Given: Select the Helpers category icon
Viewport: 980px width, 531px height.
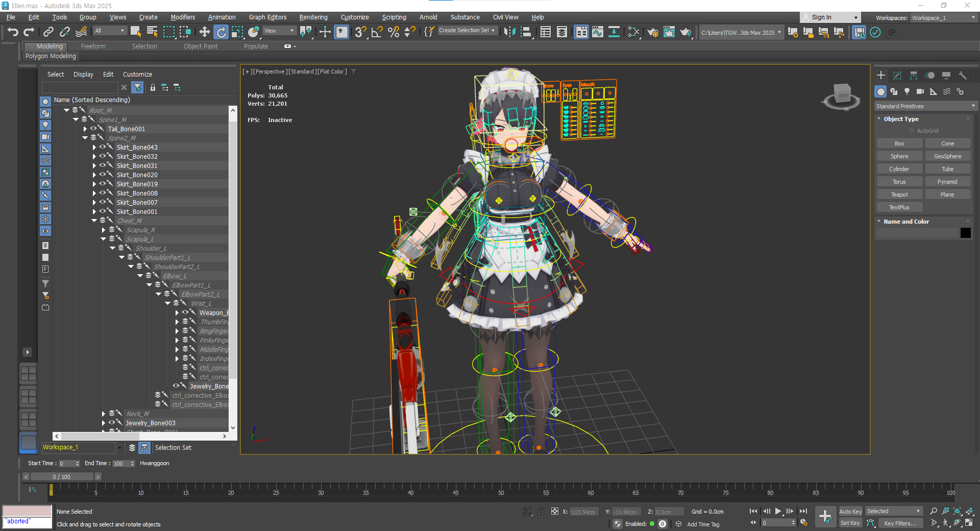Looking at the screenshot, I should [x=934, y=91].
